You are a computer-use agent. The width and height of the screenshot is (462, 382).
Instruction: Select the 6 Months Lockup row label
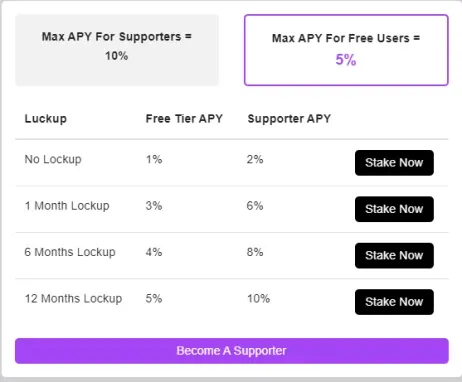(x=70, y=252)
